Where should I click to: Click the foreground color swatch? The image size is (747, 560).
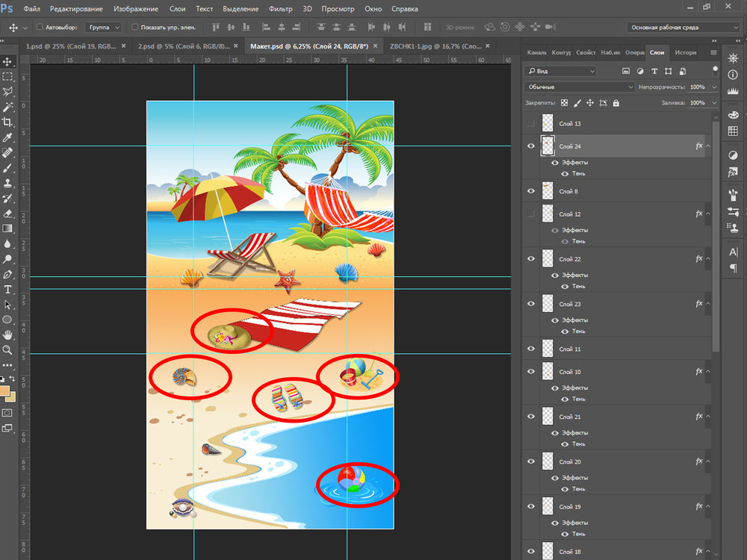click(x=5, y=391)
